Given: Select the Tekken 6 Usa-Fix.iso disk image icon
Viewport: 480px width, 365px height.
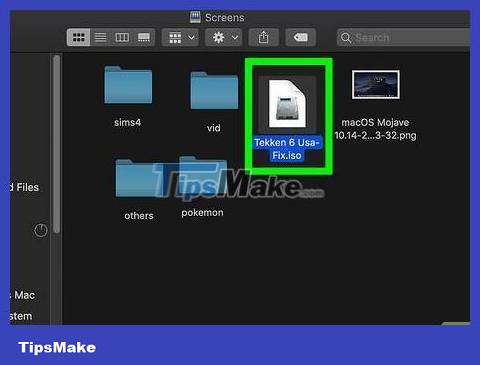Looking at the screenshot, I should [287, 104].
